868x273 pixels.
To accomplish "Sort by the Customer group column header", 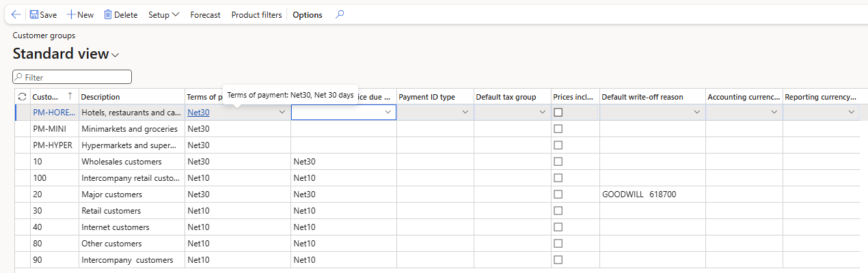I will (55, 97).
